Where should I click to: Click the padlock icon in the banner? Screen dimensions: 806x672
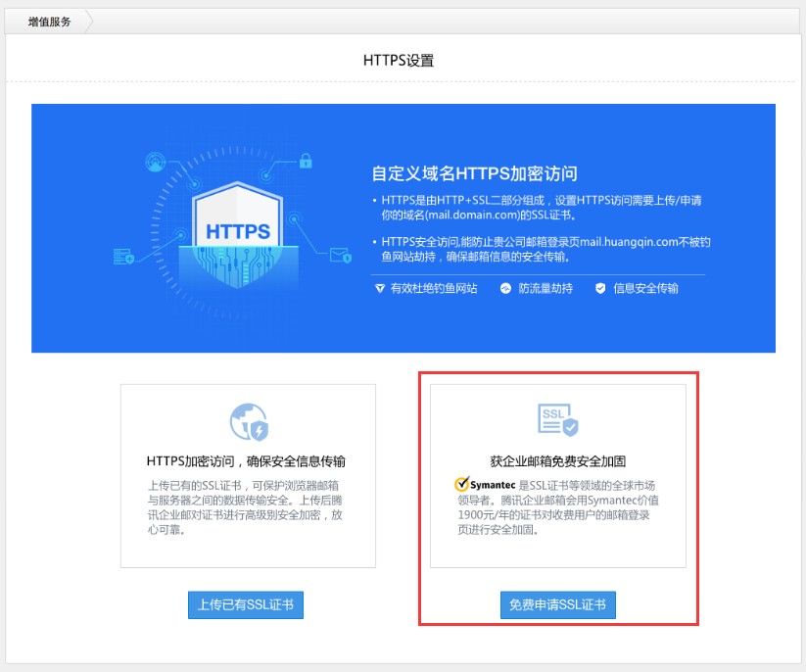coord(306,161)
